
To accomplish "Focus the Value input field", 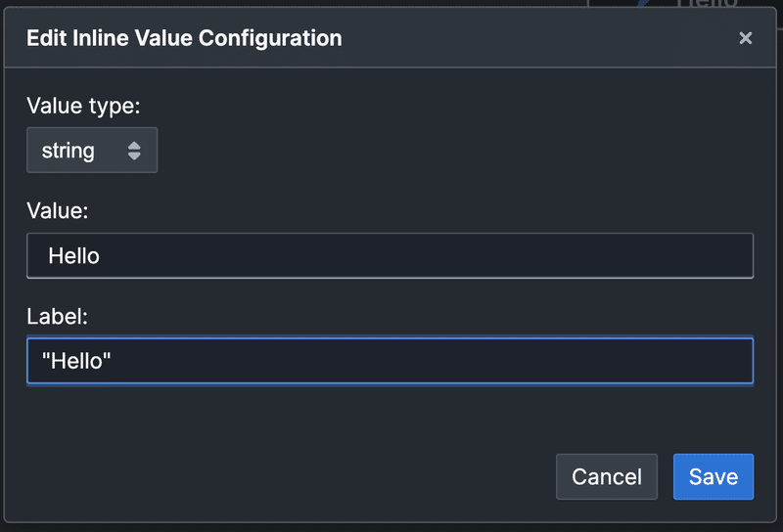I will [390, 256].
